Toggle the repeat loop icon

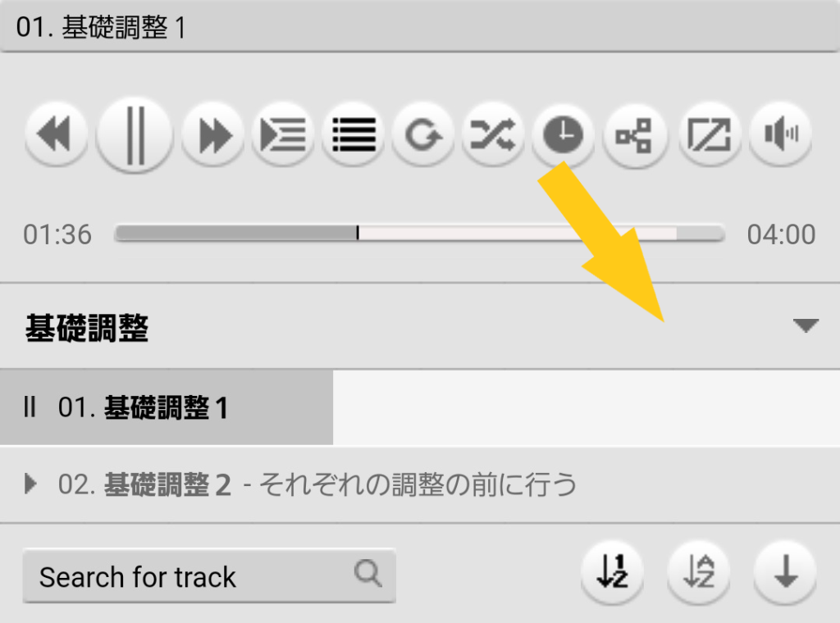pos(423,134)
